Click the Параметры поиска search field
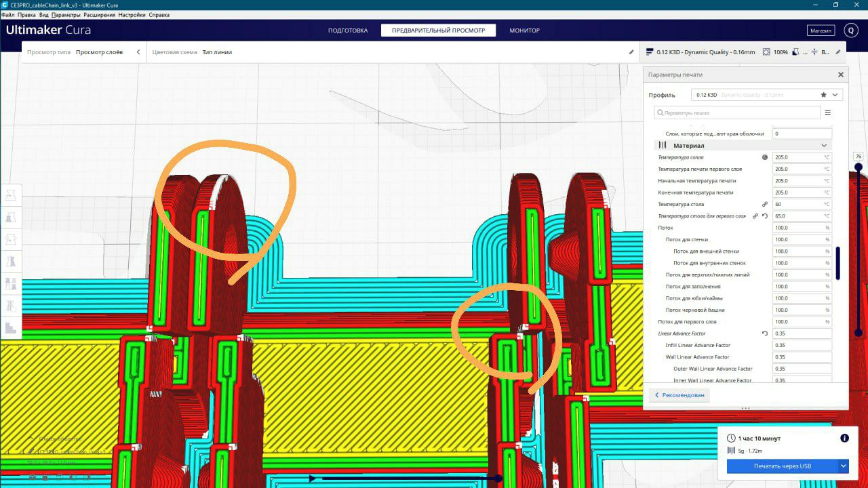This screenshot has height=488, width=868. [x=737, y=113]
